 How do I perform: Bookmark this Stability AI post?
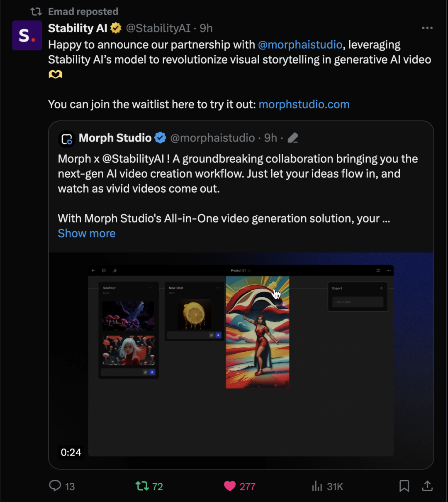(404, 486)
